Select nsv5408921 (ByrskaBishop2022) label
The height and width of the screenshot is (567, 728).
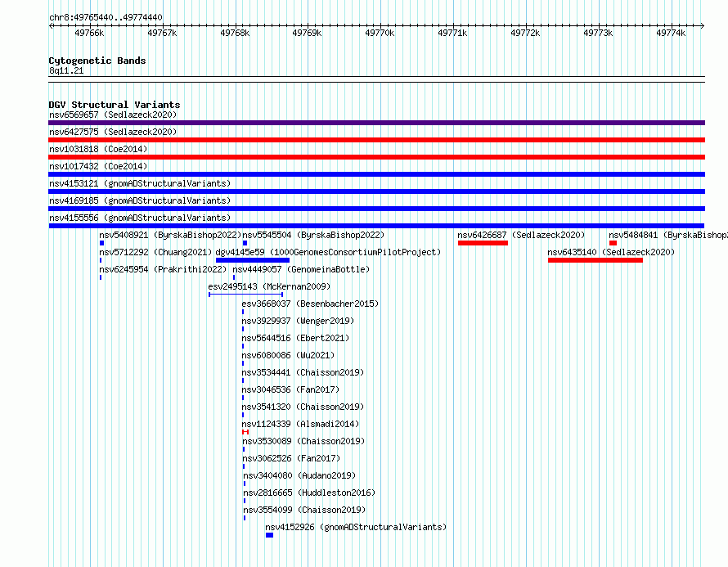170,235
